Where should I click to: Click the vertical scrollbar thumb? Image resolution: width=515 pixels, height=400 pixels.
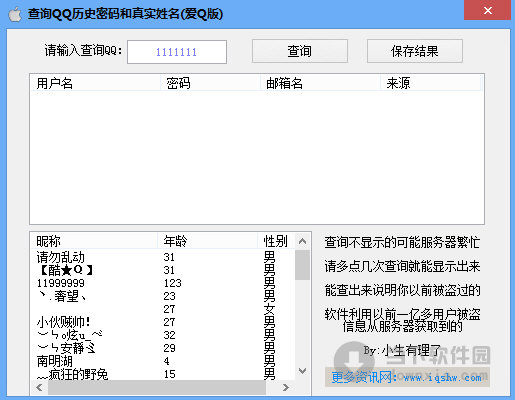302,265
